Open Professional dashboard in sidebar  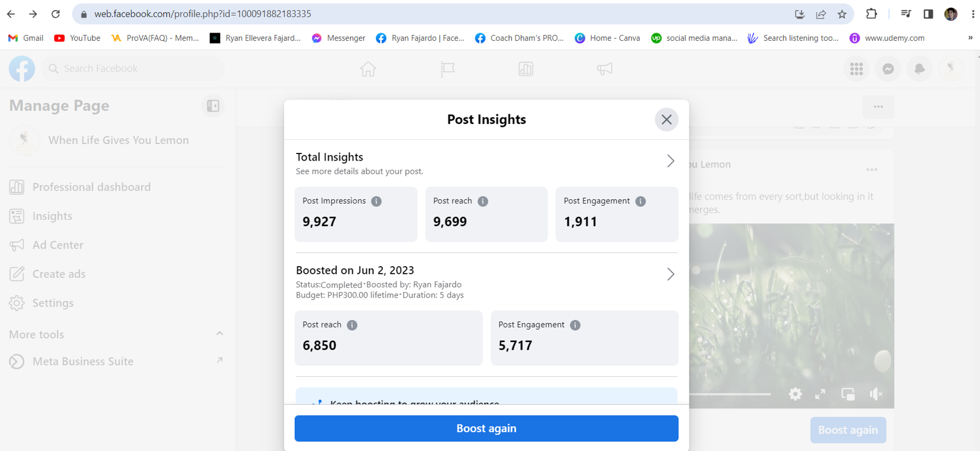click(91, 187)
